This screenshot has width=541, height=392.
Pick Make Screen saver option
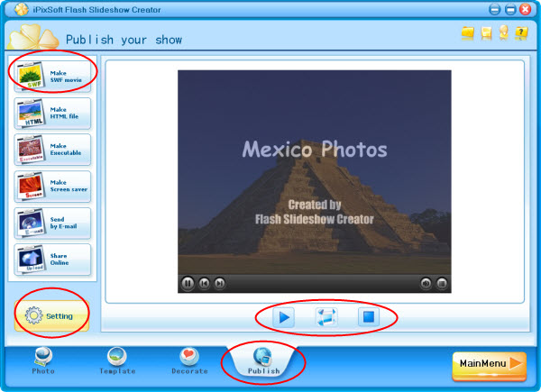pos(52,187)
